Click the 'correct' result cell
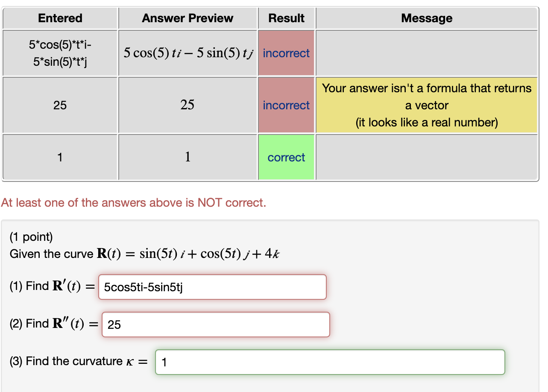Image resolution: width=548 pixels, height=392 pixels. click(286, 157)
